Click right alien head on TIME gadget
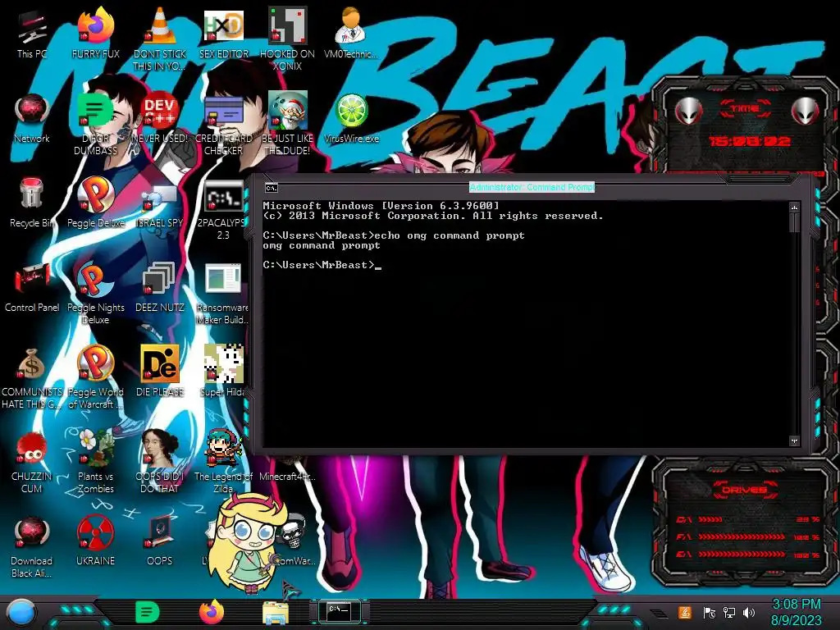Image resolution: width=840 pixels, height=630 pixels. 806,112
